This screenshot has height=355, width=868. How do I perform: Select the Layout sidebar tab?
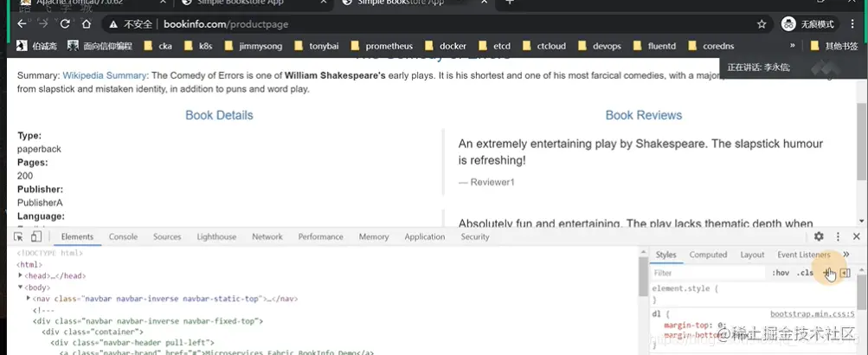pos(752,255)
